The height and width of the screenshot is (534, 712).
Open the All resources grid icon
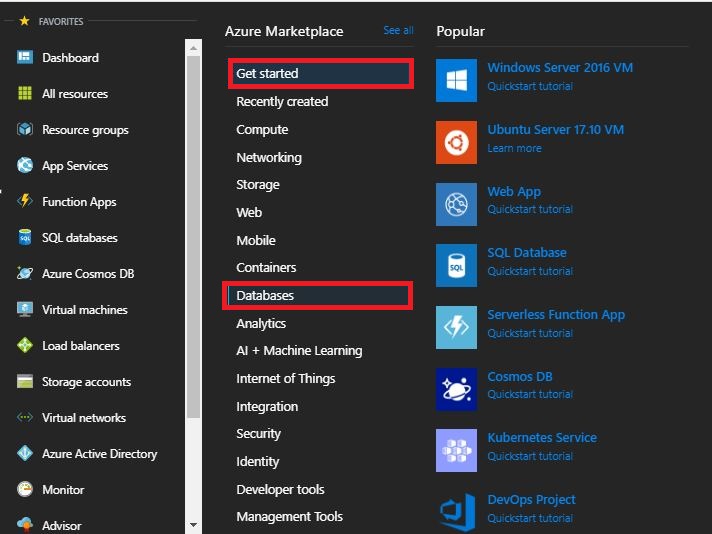(x=25, y=94)
